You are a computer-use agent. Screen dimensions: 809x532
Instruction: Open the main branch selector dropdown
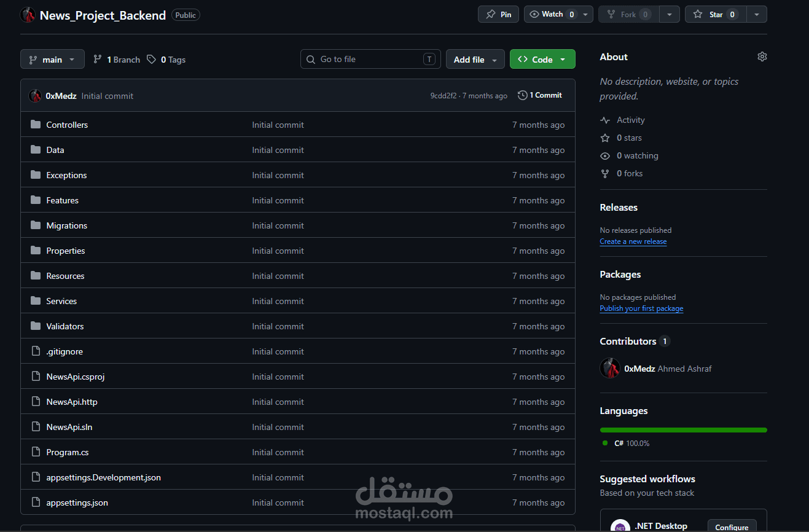pyautogui.click(x=52, y=60)
